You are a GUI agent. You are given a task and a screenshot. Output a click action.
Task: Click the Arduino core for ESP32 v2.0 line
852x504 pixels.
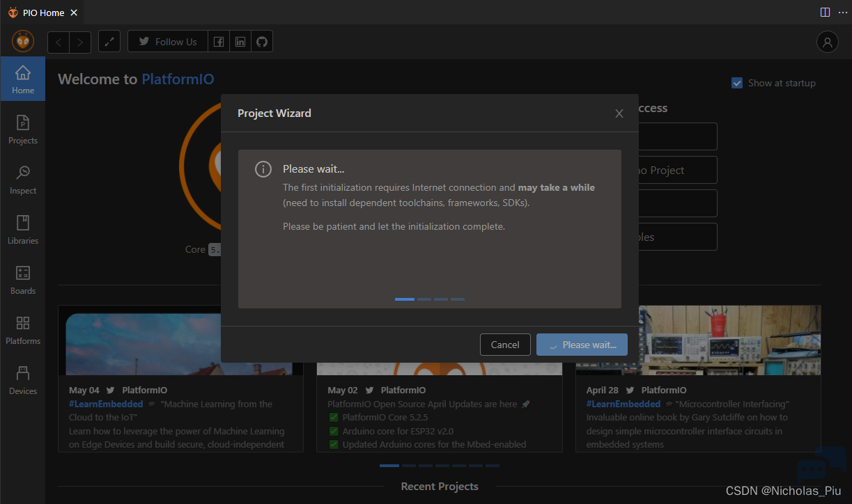pos(391,431)
